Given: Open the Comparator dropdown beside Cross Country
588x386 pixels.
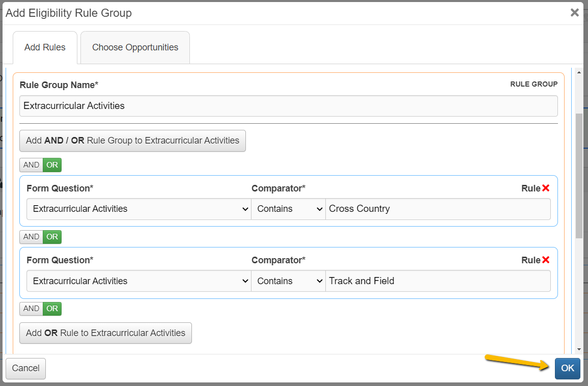Looking at the screenshot, I should click(x=288, y=209).
